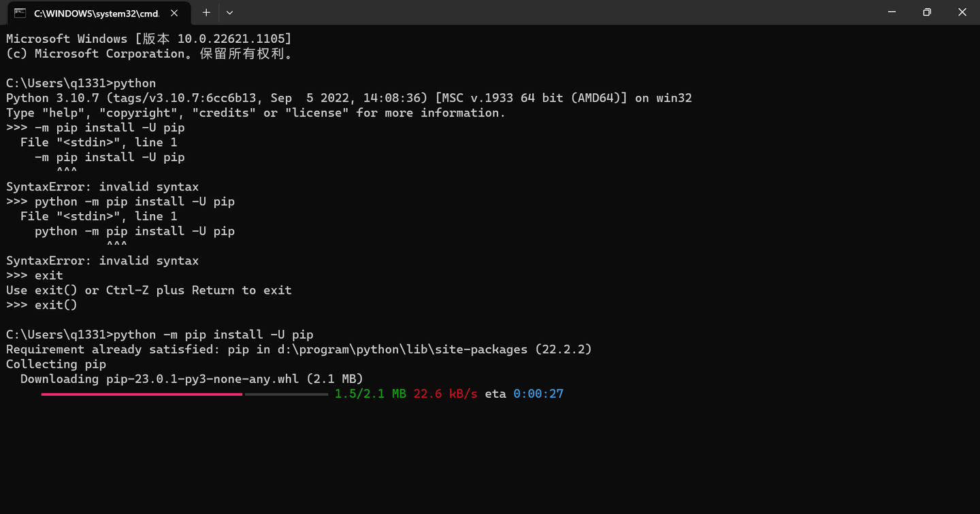Expand the new tab profile dropdown
Screen dimensions: 980x514
[229, 13]
